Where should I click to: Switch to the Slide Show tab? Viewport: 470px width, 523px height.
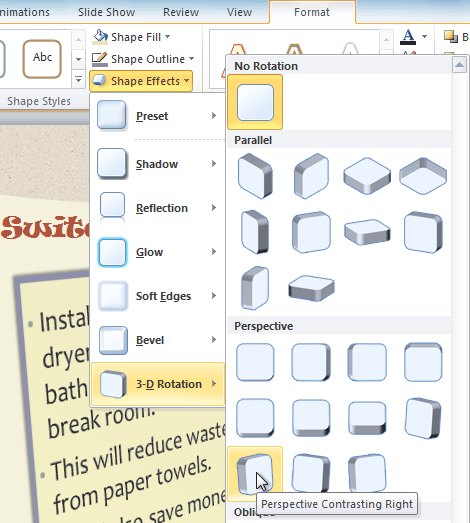click(x=106, y=12)
